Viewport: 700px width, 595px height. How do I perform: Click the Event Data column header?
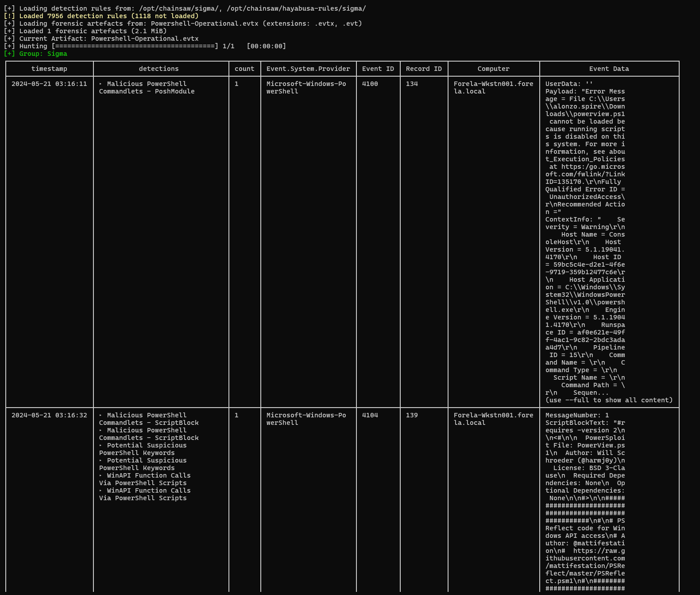pyautogui.click(x=609, y=69)
